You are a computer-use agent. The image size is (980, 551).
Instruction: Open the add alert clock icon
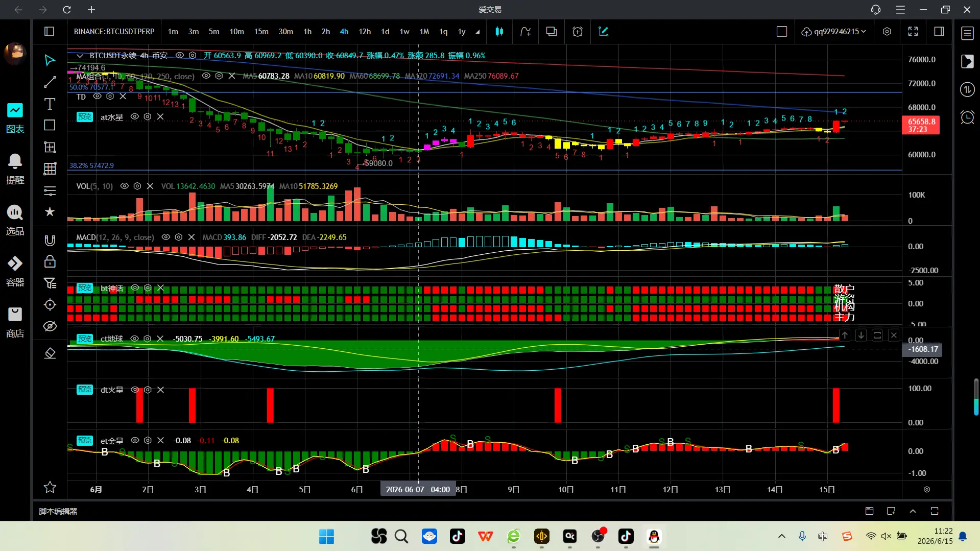(x=578, y=32)
